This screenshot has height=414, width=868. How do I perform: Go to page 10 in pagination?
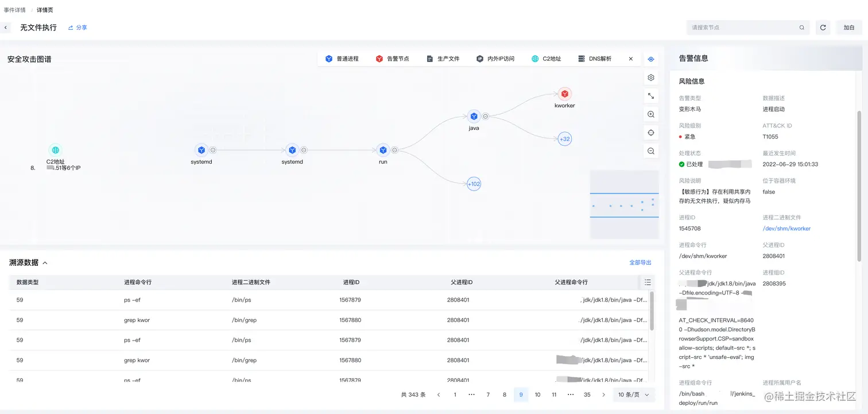click(537, 394)
